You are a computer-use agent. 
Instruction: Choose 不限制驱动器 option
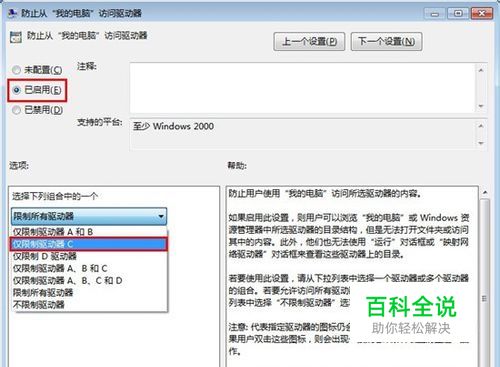point(89,304)
